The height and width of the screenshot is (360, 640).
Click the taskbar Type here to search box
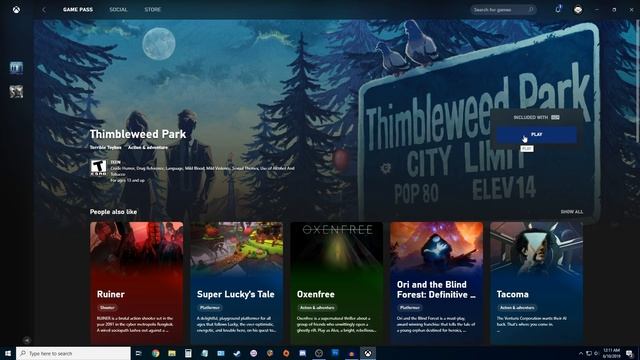(73, 353)
